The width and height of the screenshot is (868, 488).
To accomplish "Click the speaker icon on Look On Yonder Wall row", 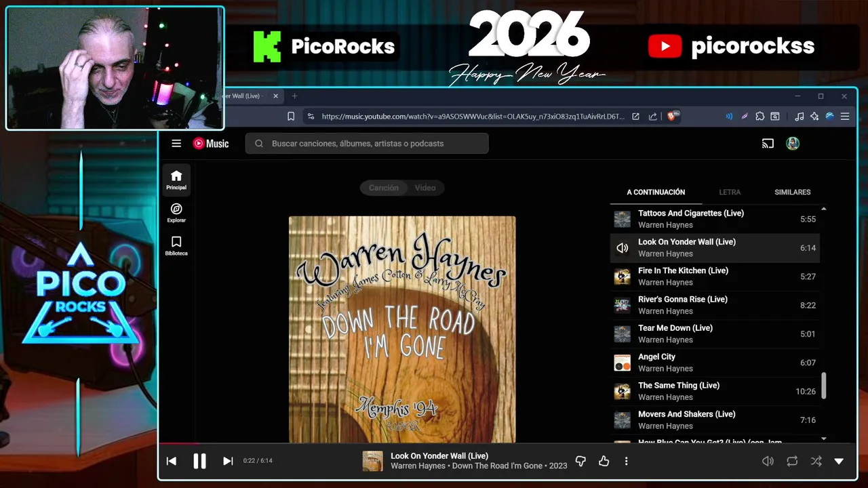I will tap(623, 248).
